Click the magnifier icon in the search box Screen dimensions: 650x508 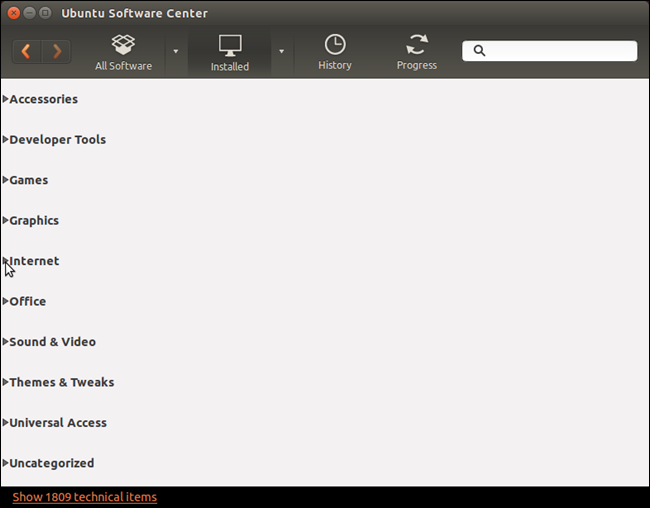point(479,51)
